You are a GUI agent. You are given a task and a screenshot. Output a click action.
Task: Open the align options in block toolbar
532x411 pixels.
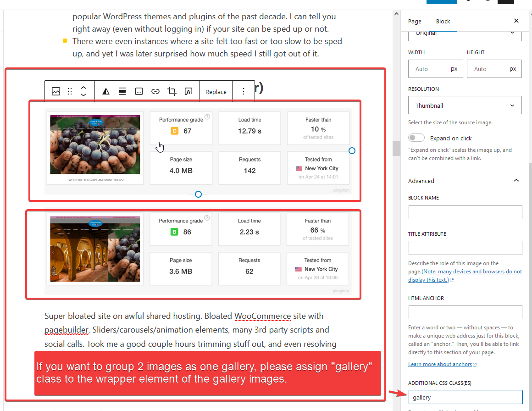pos(122,91)
